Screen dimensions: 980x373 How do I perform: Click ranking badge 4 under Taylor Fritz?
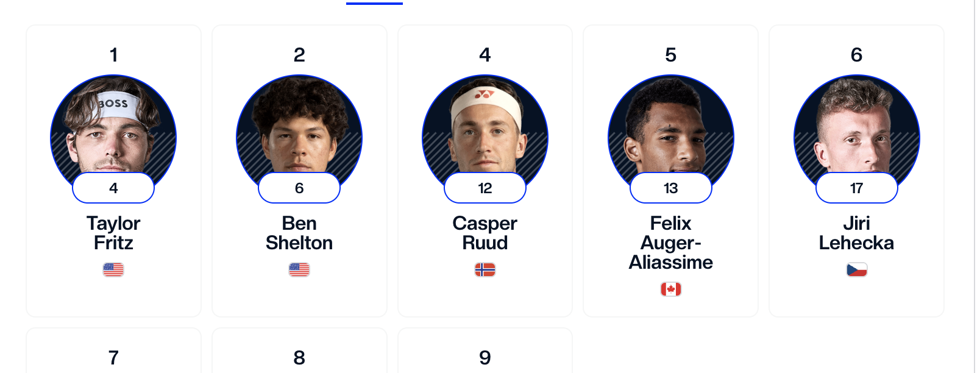click(x=113, y=188)
